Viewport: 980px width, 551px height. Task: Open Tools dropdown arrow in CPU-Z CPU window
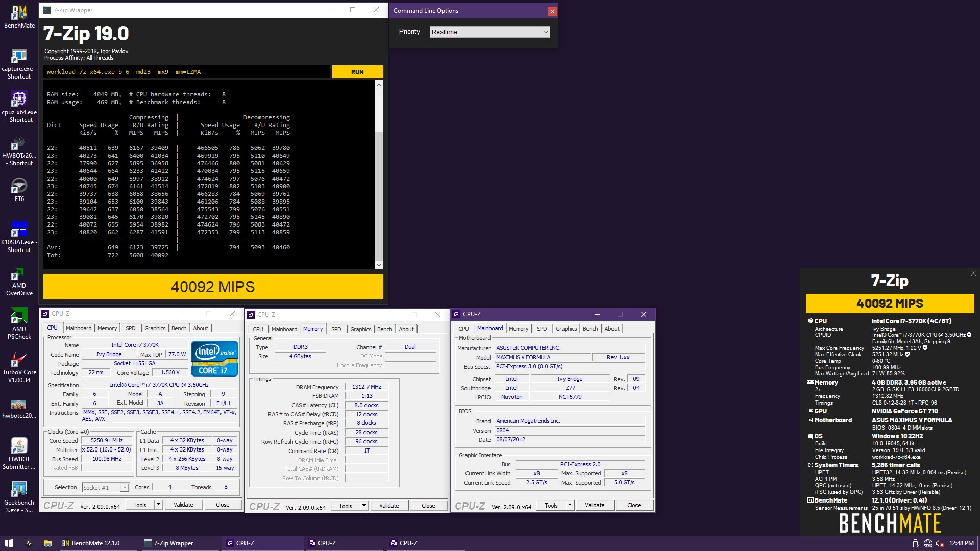pyautogui.click(x=158, y=505)
